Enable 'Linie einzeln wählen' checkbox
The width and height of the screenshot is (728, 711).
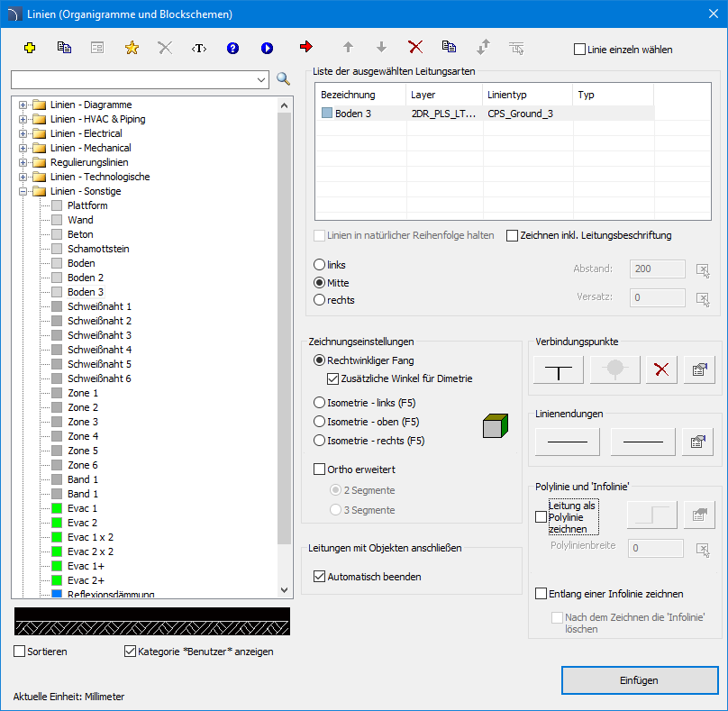[579, 50]
